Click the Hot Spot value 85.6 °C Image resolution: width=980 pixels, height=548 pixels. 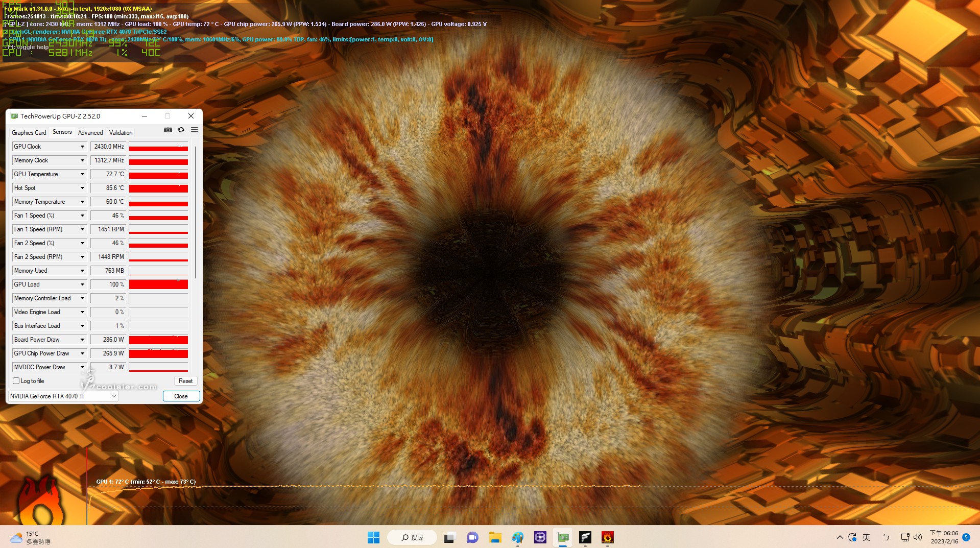pyautogui.click(x=108, y=188)
